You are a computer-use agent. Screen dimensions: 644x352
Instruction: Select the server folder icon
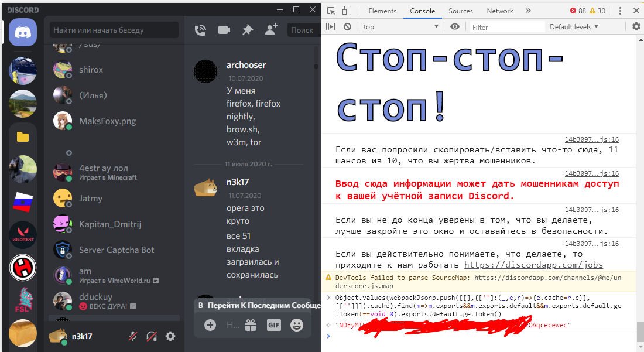pos(23,137)
